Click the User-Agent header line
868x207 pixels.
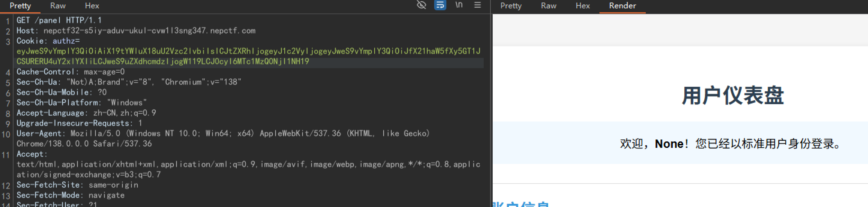coord(223,133)
